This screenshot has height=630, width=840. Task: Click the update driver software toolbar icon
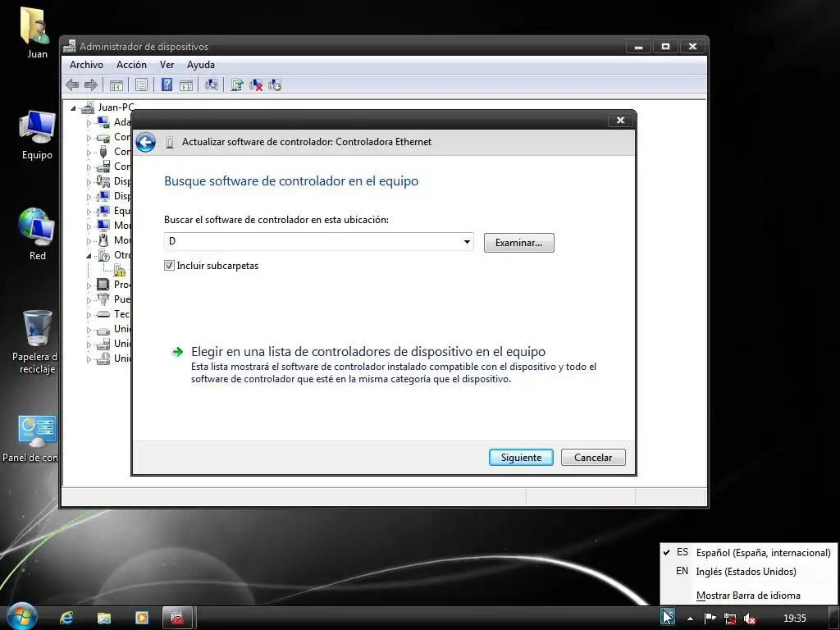237,84
